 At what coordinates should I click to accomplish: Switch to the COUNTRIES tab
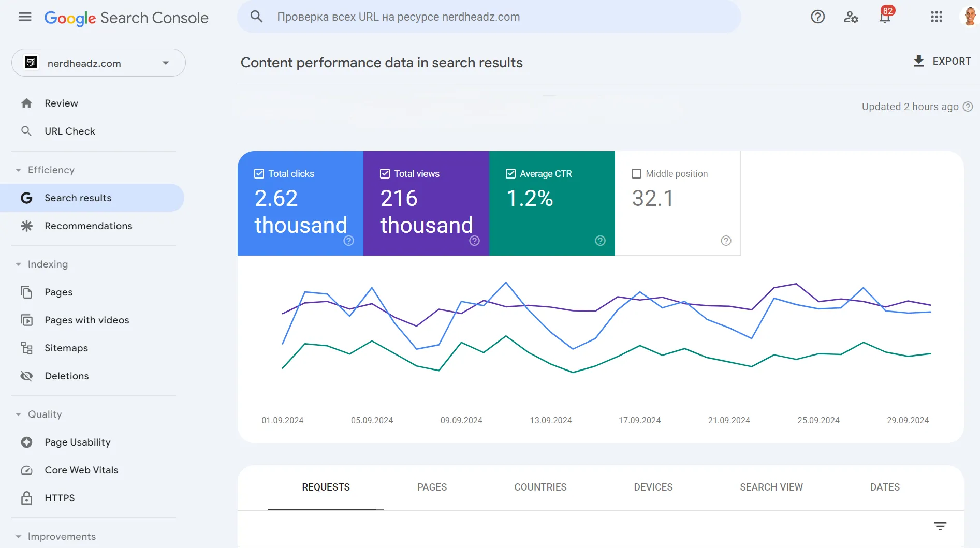pyautogui.click(x=540, y=487)
